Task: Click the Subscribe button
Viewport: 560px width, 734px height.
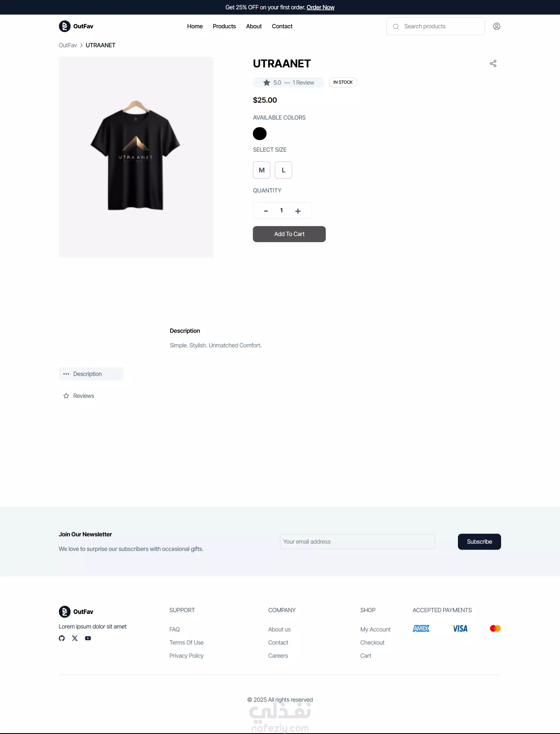Action: coord(479,542)
